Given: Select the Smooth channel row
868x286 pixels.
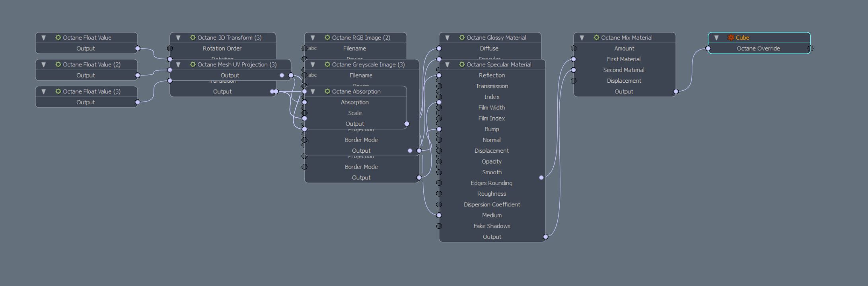Looking at the screenshot, I should [492, 172].
